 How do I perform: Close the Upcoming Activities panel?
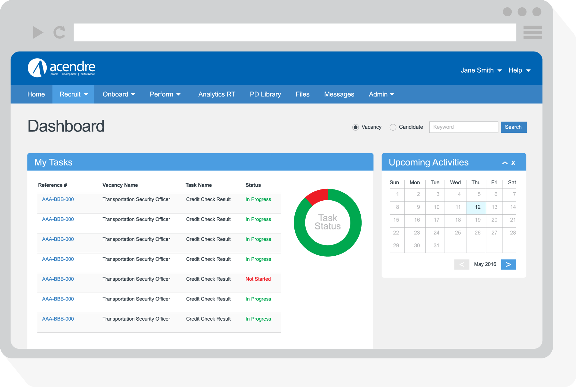513,163
